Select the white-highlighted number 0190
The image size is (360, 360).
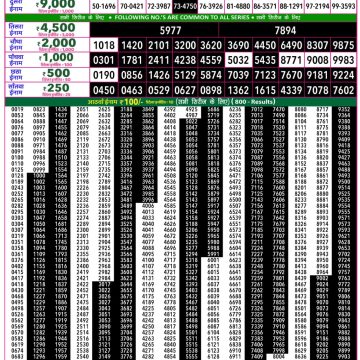pos(104,75)
